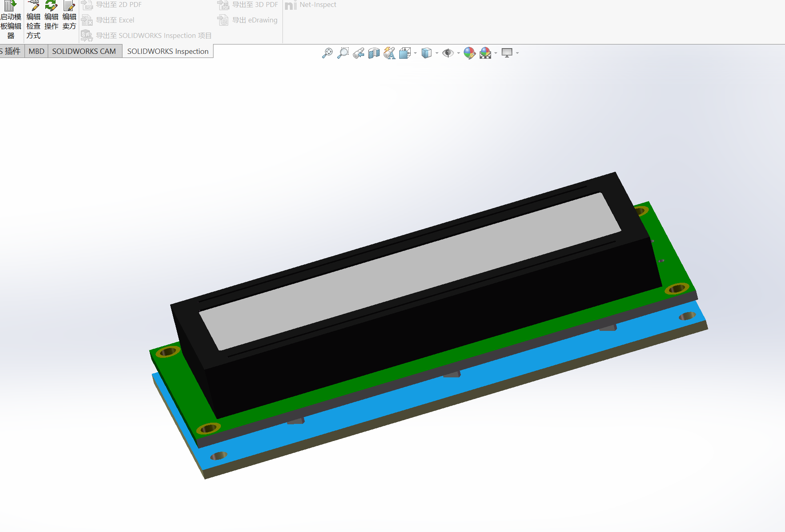
Task: Click 编辑卖方 (Edit Vendors) icon
Action: (x=69, y=16)
